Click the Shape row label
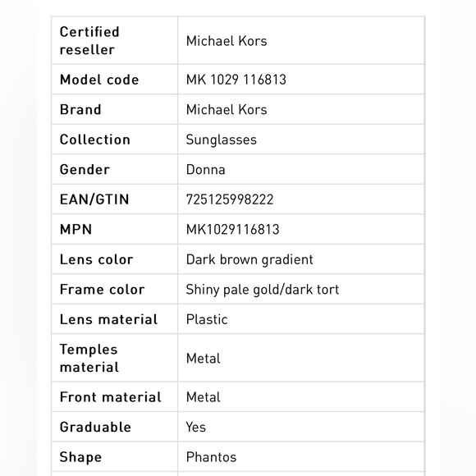This screenshot has height=476, width=476. click(80, 457)
